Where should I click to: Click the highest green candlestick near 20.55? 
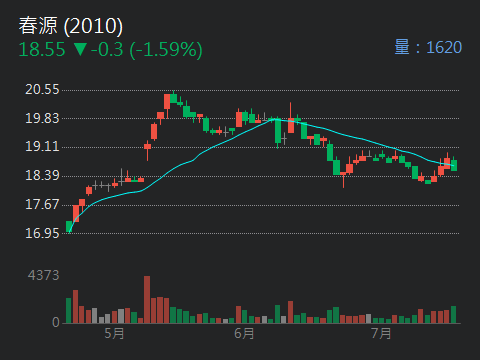(x=173, y=98)
